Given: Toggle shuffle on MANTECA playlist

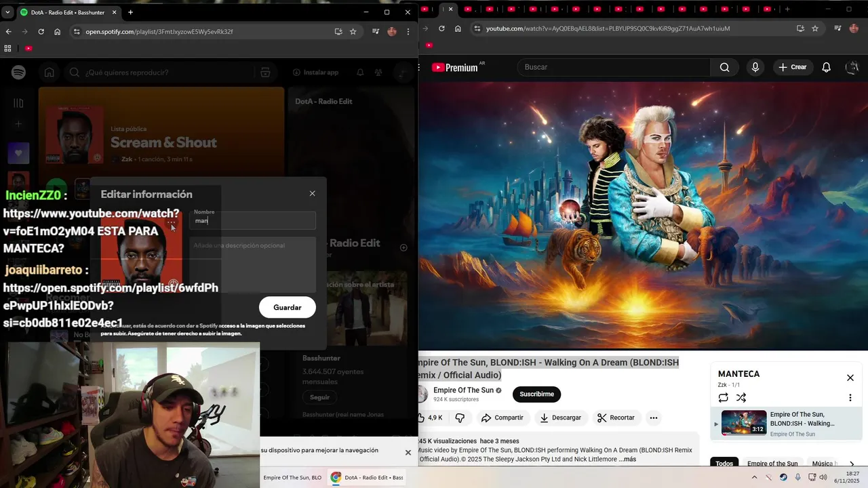Looking at the screenshot, I should pos(741,398).
